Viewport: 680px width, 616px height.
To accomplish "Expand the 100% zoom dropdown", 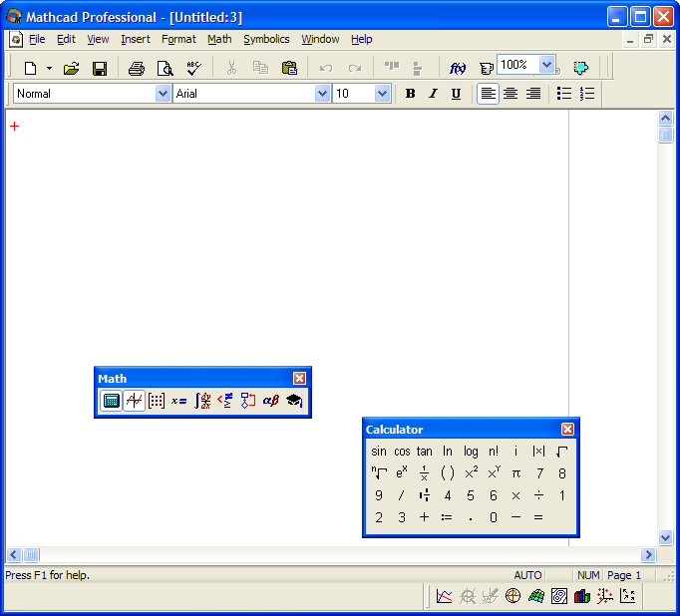I will [546, 65].
